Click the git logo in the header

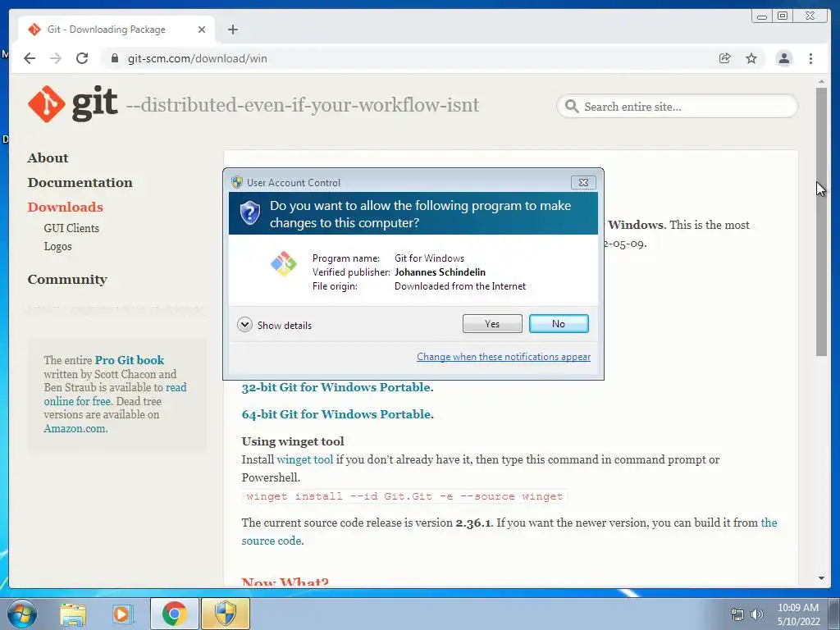coord(73,103)
